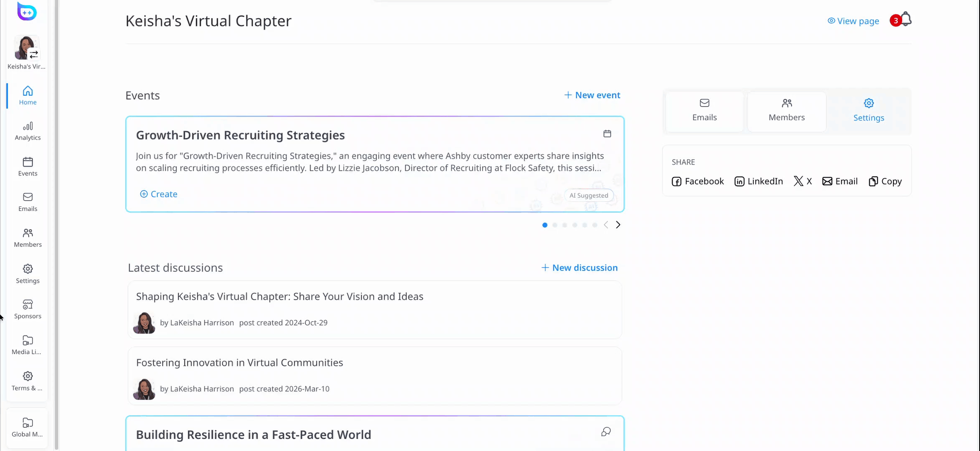Share chapter on X
The height and width of the screenshot is (451, 980).
803,181
